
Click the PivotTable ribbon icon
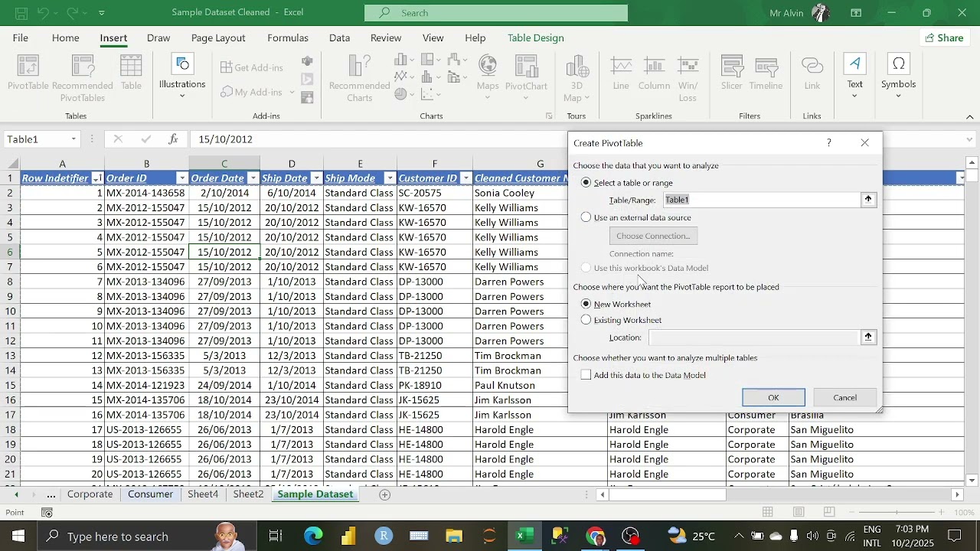tap(28, 73)
